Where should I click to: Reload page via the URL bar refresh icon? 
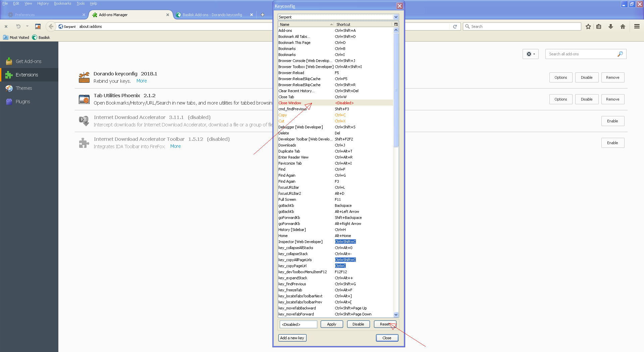click(x=455, y=26)
